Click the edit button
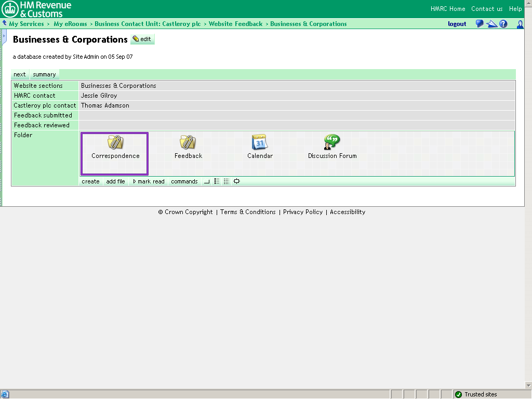The width and height of the screenshot is (532, 399). 142,39
